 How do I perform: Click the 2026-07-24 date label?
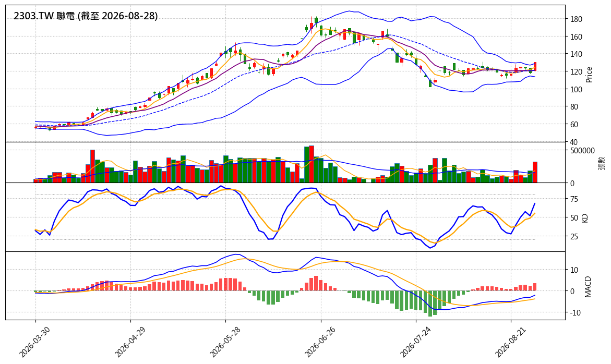coord(415,342)
